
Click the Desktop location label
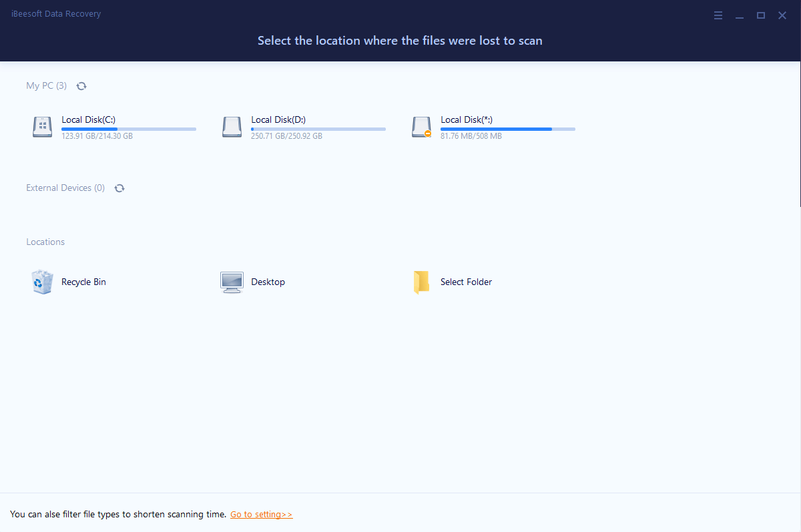coord(268,282)
